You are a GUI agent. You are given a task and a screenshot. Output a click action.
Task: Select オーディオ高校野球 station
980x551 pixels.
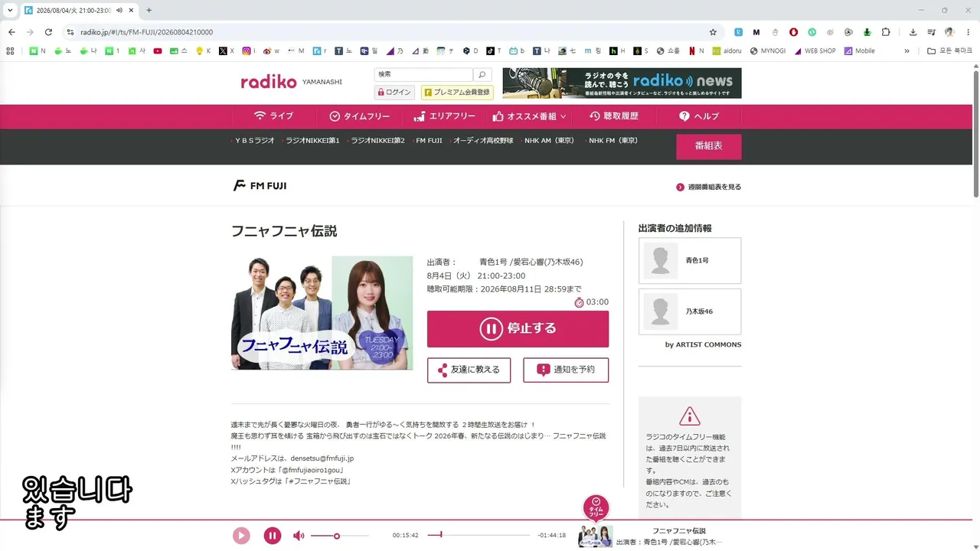(x=482, y=141)
